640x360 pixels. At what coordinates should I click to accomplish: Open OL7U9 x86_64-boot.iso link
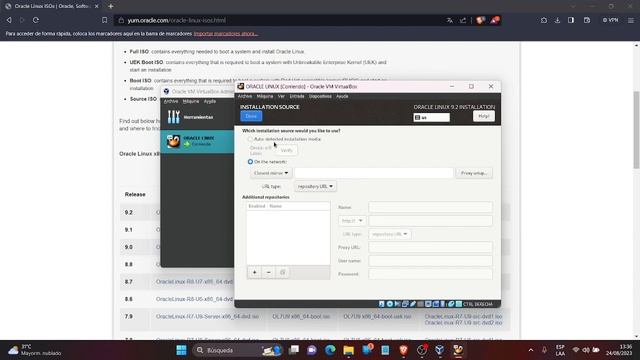click(301, 316)
